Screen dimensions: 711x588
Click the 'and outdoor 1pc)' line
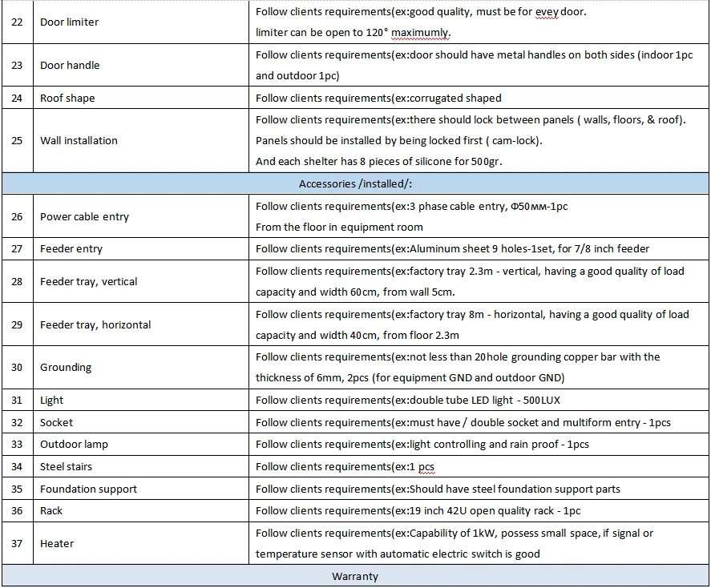(297, 75)
